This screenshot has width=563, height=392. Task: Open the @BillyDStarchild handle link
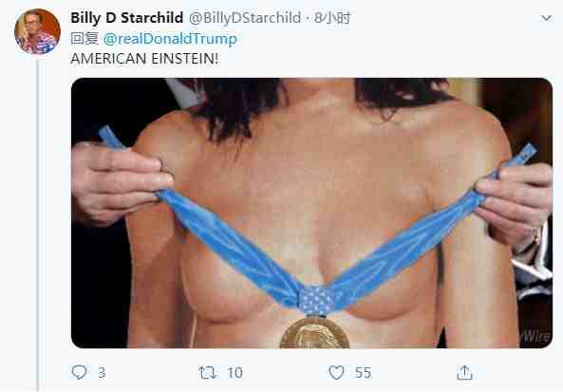(245, 18)
